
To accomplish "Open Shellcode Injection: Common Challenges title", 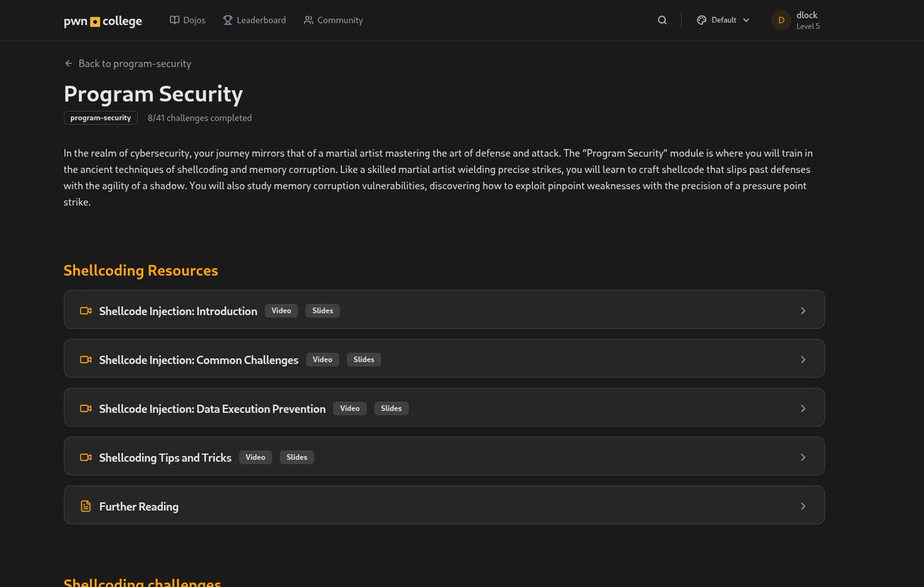I will coord(199,360).
